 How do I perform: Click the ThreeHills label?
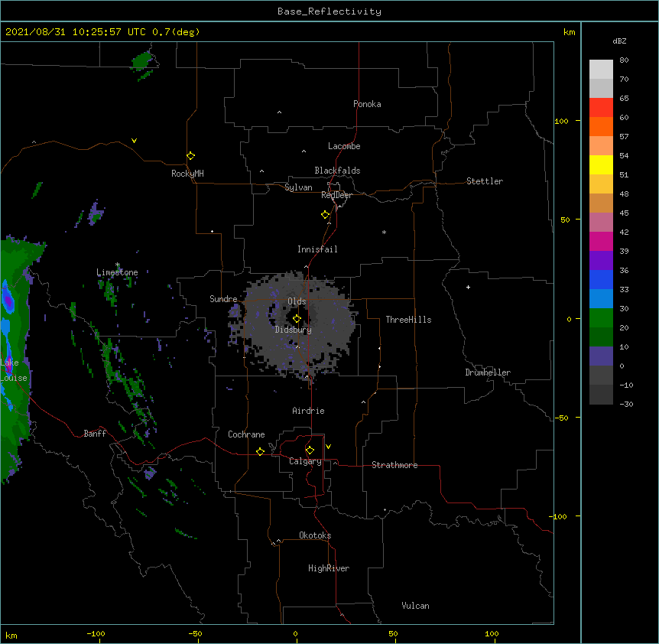pos(408,320)
